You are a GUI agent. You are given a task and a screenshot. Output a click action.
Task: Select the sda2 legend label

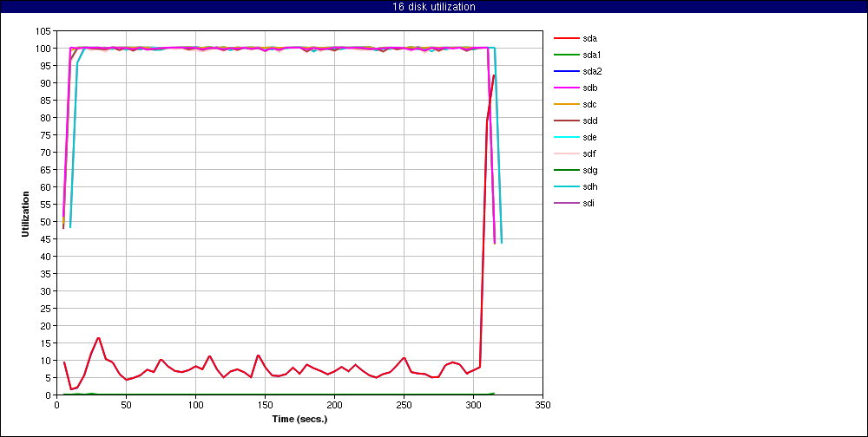click(x=592, y=71)
